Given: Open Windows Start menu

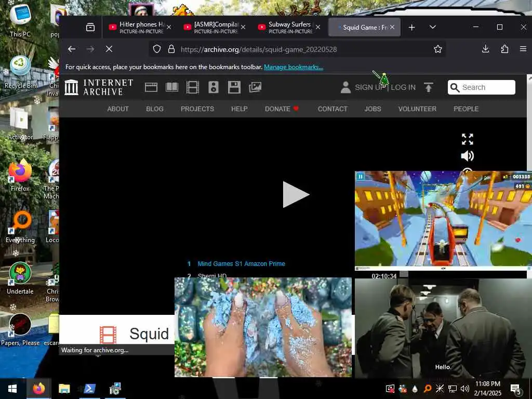Looking at the screenshot, I should (12, 389).
